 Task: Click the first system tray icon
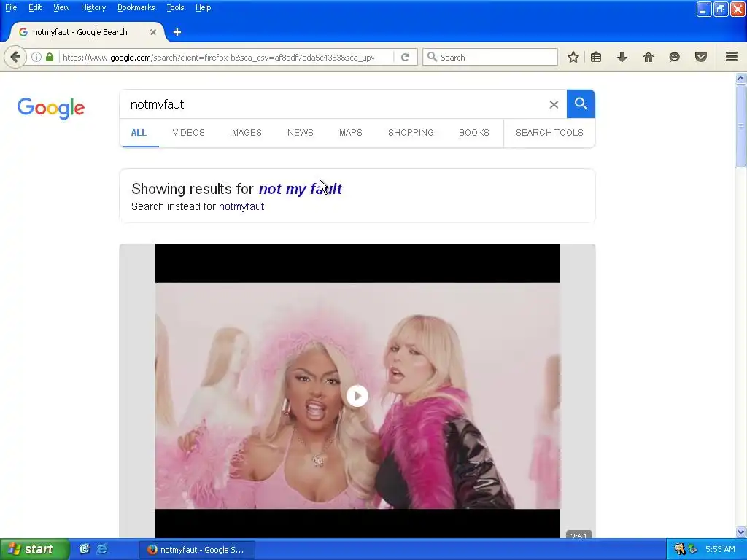679,549
